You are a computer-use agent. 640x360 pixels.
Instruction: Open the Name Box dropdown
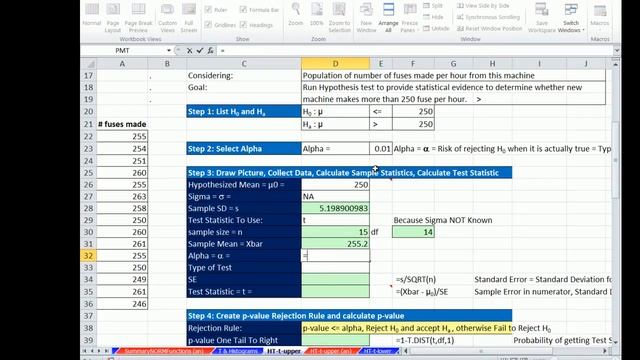tap(169, 51)
